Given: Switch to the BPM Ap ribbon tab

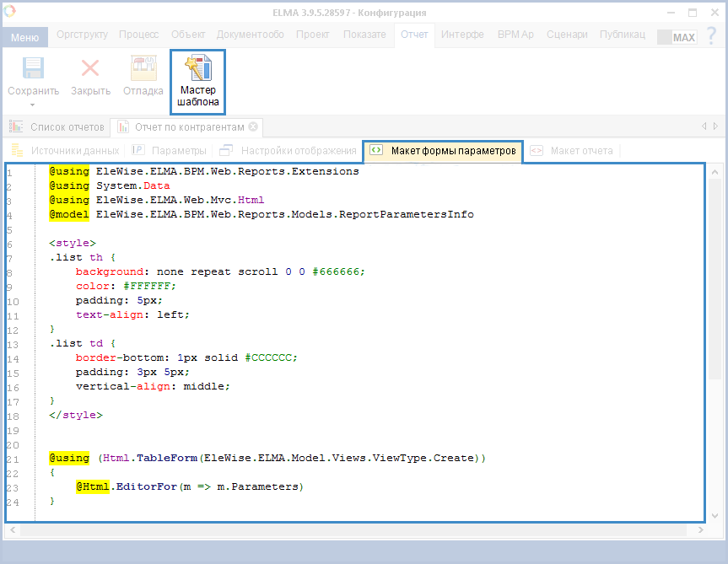Looking at the screenshot, I should pyautogui.click(x=515, y=35).
